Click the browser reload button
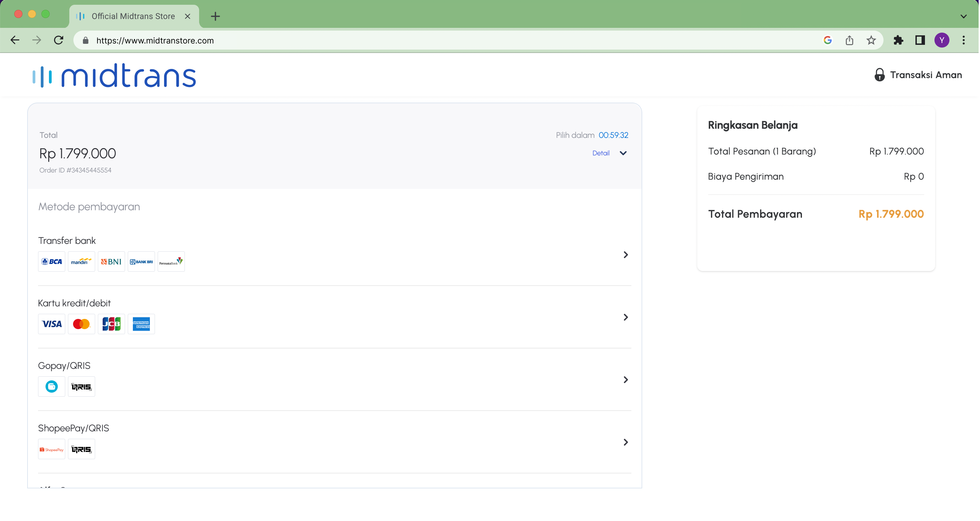 click(58, 40)
